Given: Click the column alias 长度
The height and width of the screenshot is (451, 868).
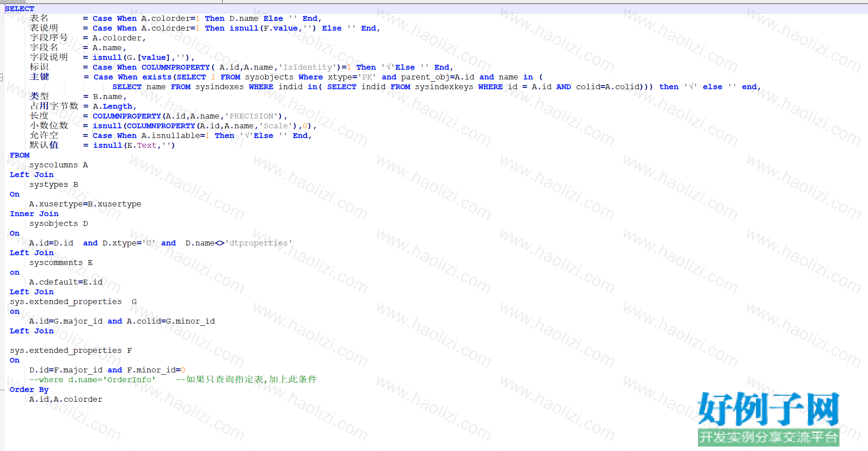Looking at the screenshot, I should tap(39, 116).
